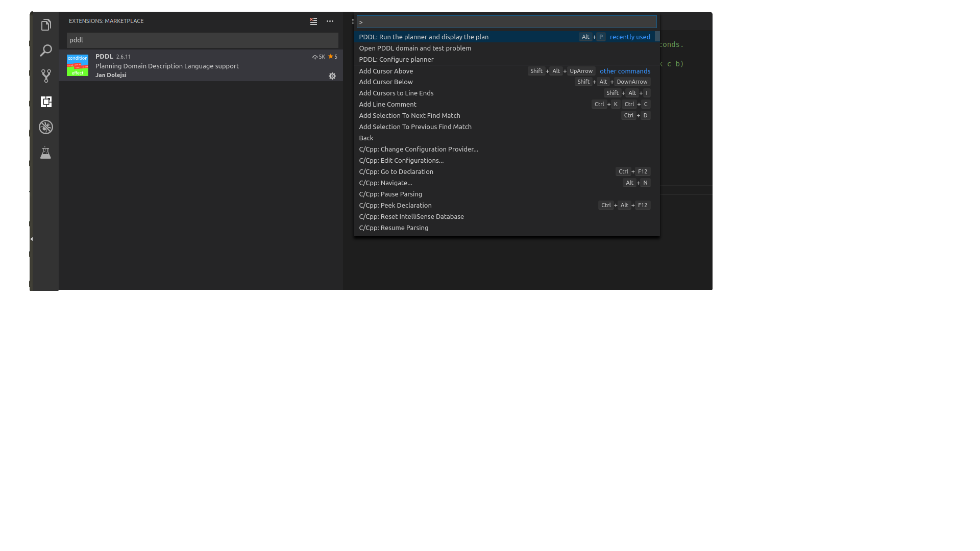This screenshot has height=551, width=980.
Task: Open More Actions menu in Extensions panel
Action: tap(330, 21)
